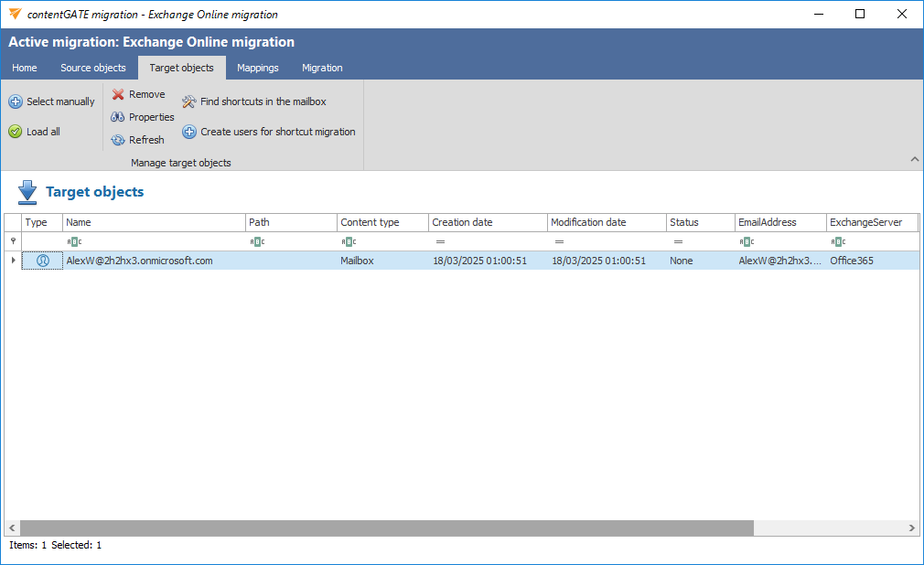Open the Mappings tab
The width and height of the screenshot is (924, 565).
pyautogui.click(x=257, y=68)
